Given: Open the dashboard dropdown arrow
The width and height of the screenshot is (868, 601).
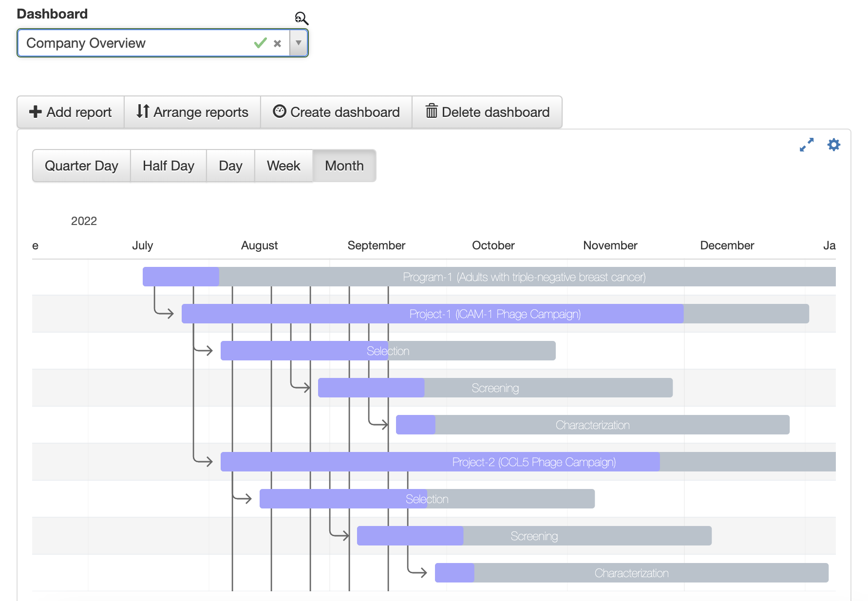Looking at the screenshot, I should (299, 43).
